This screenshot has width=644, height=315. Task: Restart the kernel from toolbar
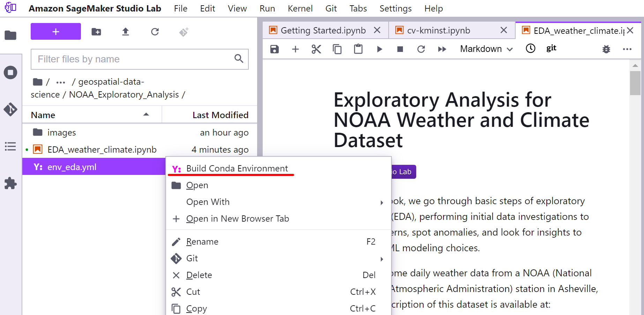point(421,49)
